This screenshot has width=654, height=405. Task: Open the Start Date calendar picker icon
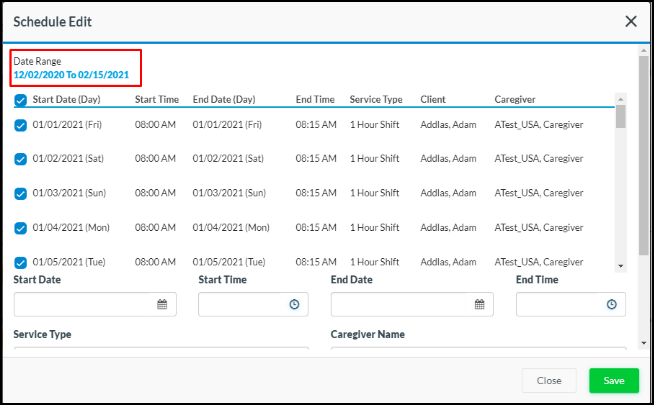162,304
